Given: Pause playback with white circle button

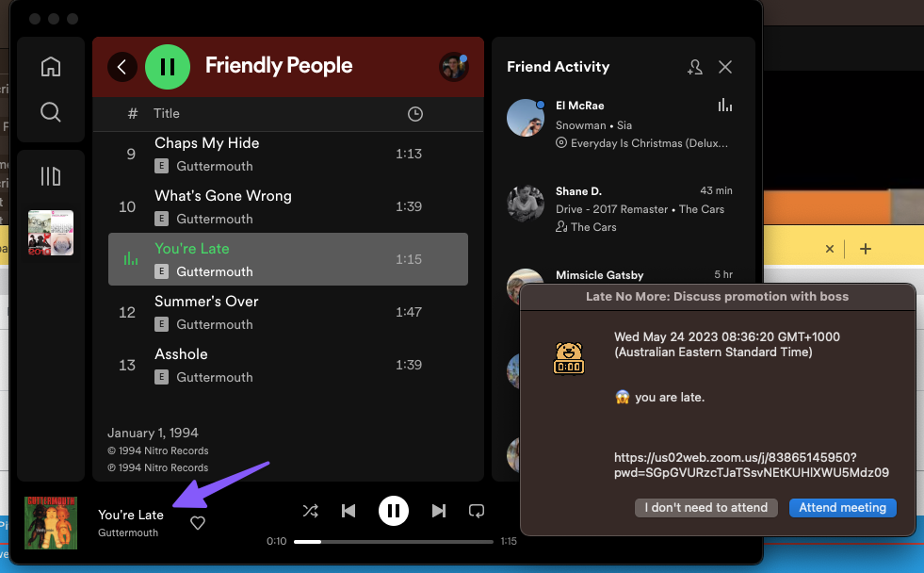Looking at the screenshot, I should [x=394, y=511].
